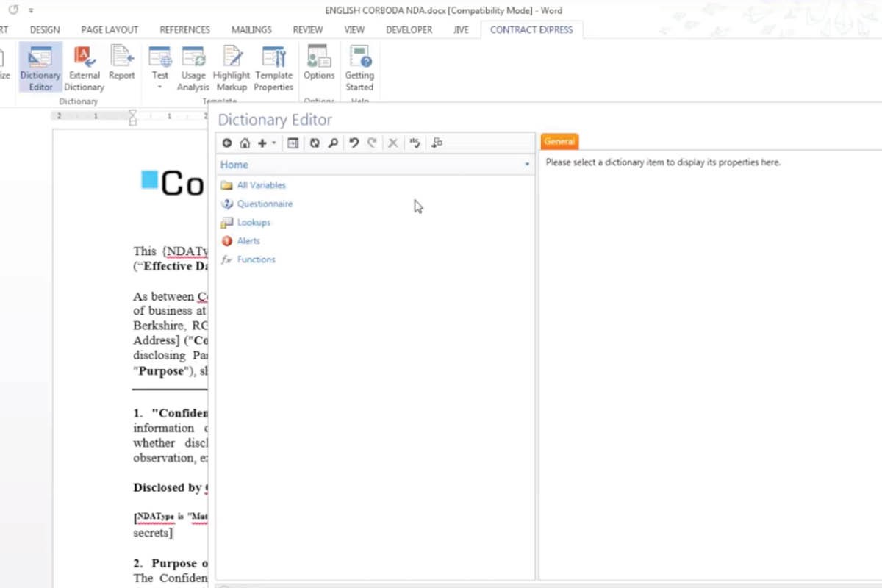The width and height of the screenshot is (882, 588).
Task: Open the add (+) dropdown arrow
Action: point(274,143)
